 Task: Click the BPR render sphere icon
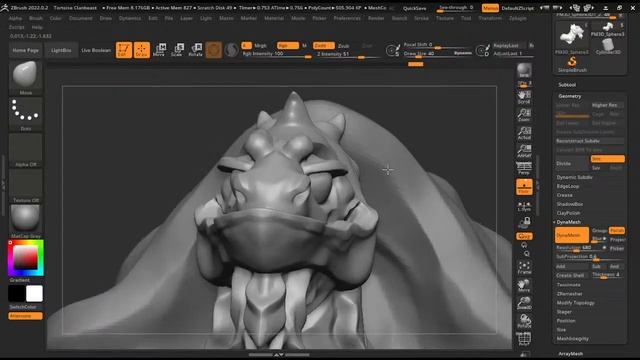tap(524, 70)
